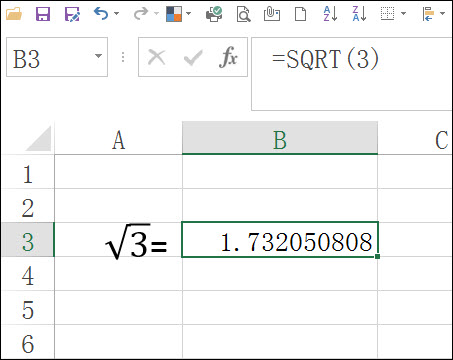The width and height of the screenshot is (453, 360).
Task: Open a file using the folder icon
Action: point(14,14)
